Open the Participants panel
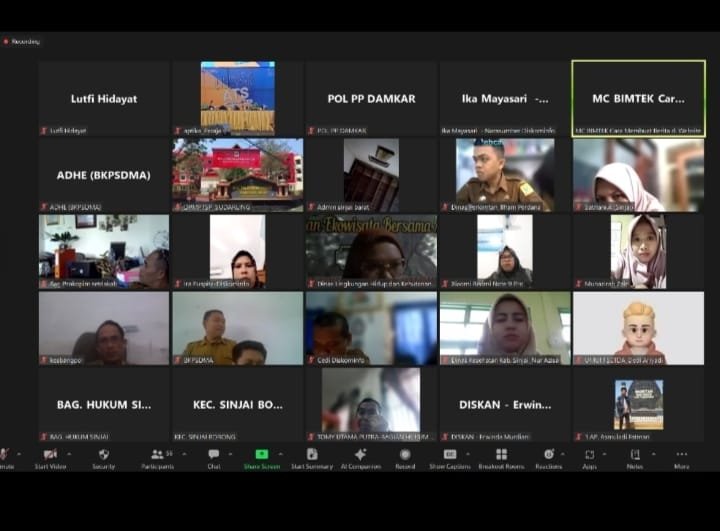Screen dimensions: 720x531 click(157, 455)
